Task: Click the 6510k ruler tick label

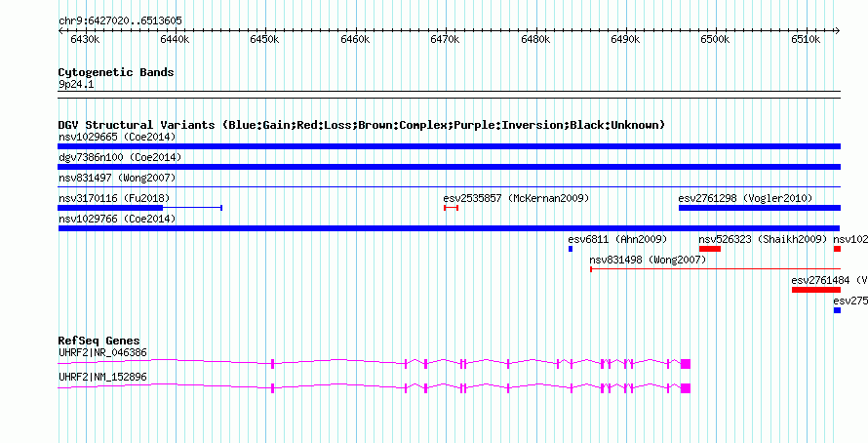Action: click(807, 40)
